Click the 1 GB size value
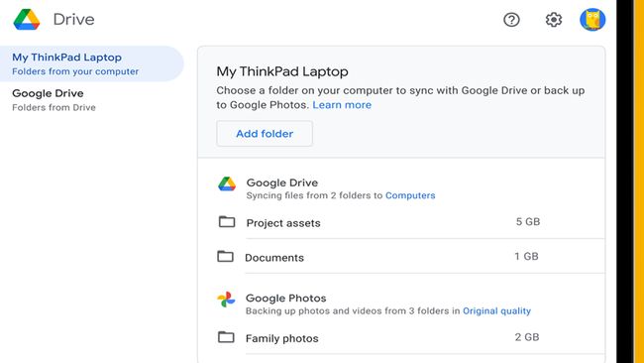Screen dimensions: 644x363 tap(526, 256)
